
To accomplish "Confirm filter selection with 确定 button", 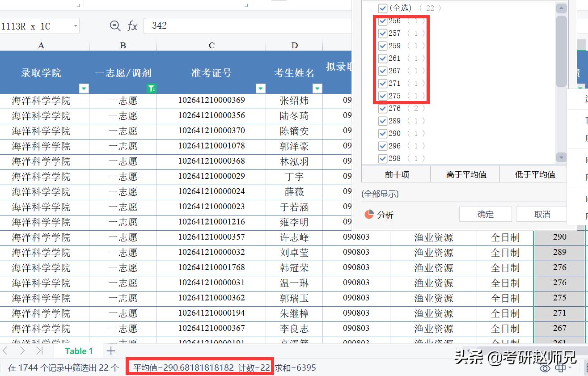I will pos(485,214).
